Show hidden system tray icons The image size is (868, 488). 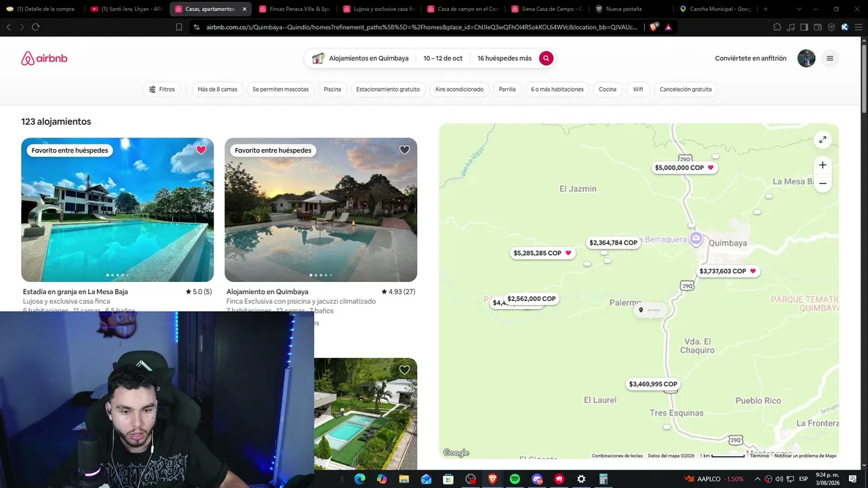[757, 479]
